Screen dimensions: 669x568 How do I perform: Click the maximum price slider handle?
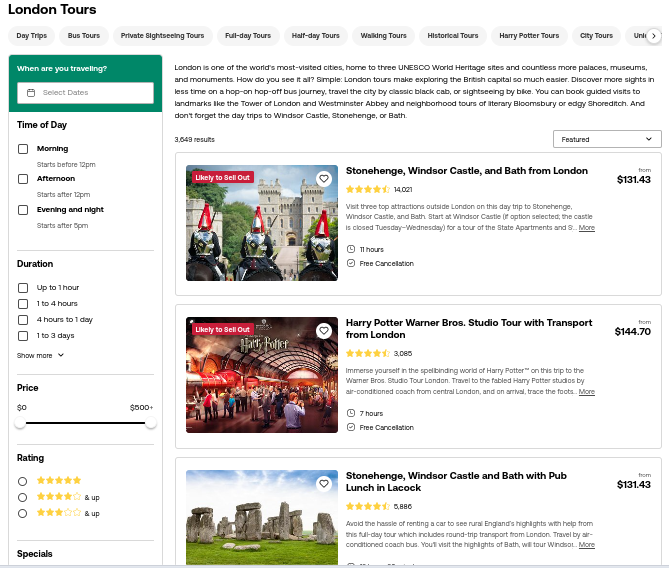(151, 424)
